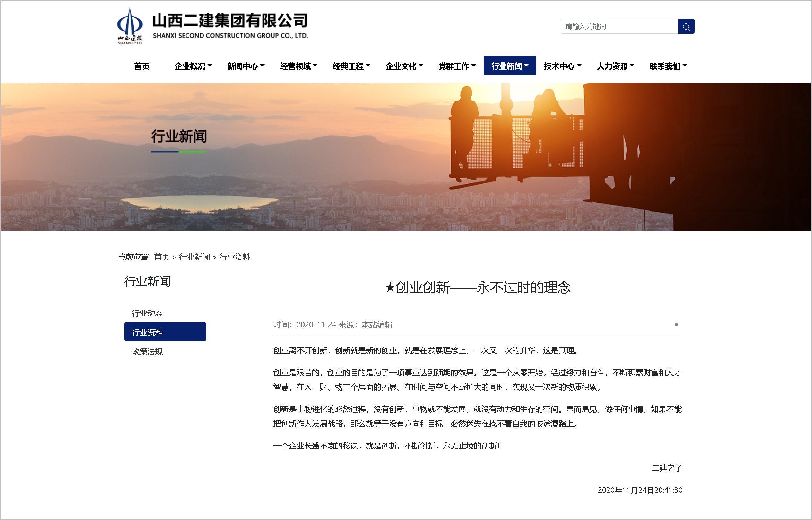Type in the 请输入关键词 search field
The width and height of the screenshot is (812, 520).
619,26
